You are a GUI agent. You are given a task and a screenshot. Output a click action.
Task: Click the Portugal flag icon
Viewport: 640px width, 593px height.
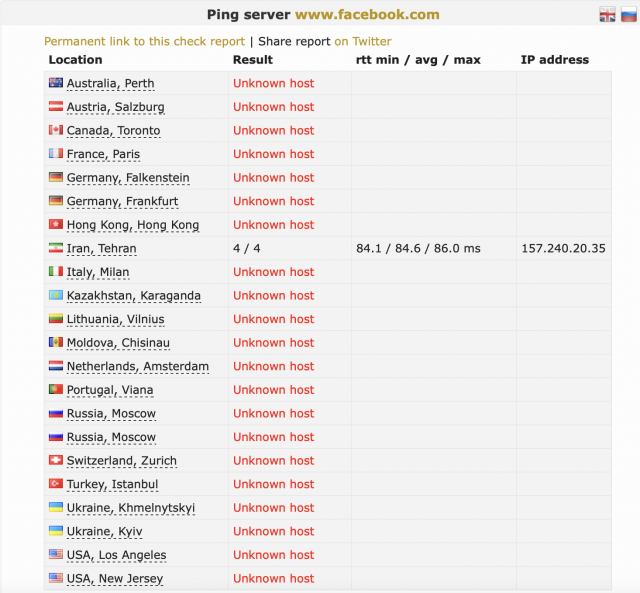pos(56,390)
